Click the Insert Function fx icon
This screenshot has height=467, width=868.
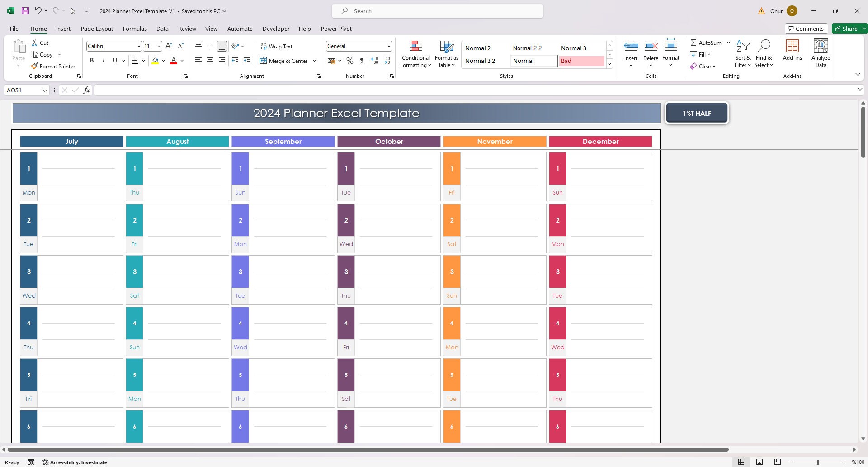click(86, 90)
